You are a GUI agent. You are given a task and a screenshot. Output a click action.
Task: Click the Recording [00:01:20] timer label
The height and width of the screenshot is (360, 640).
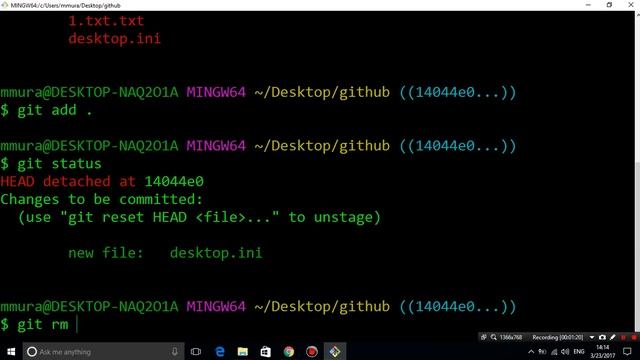click(558, 337)
